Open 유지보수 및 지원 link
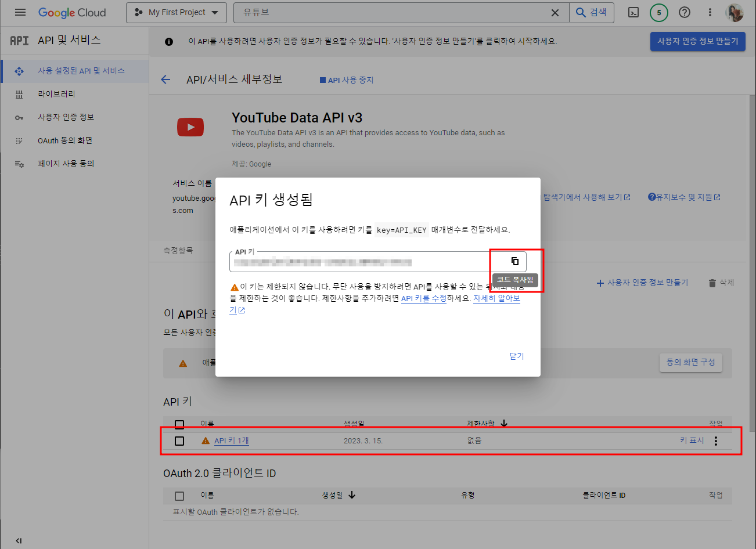Screen dimensions: 756x549 coord(684,197)
